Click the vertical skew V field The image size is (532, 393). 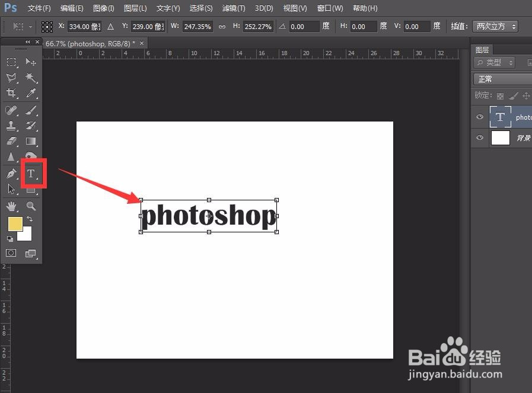417,27
